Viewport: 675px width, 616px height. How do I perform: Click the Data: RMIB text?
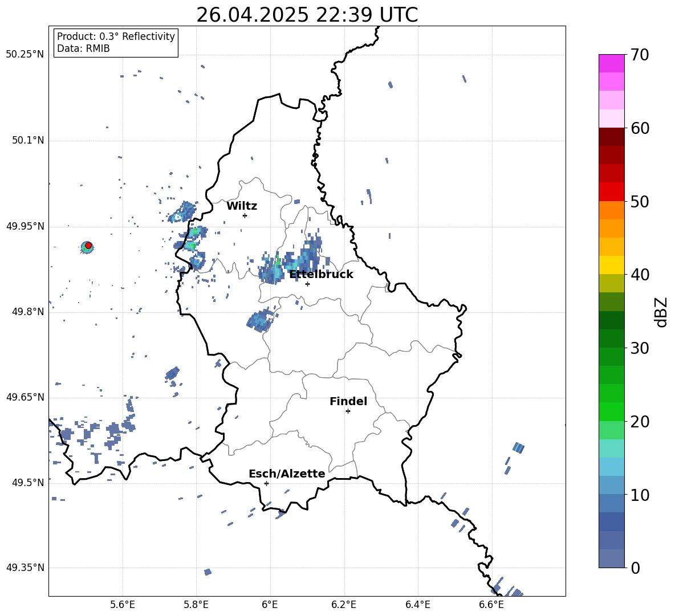pyautogui.click(x=83, y=48)
